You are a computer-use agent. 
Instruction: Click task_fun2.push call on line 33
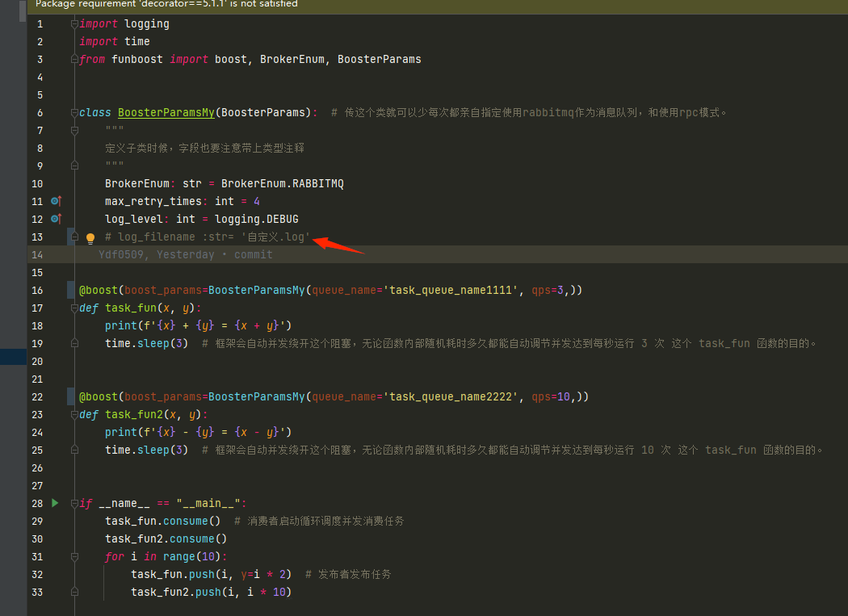pos(211,593)
